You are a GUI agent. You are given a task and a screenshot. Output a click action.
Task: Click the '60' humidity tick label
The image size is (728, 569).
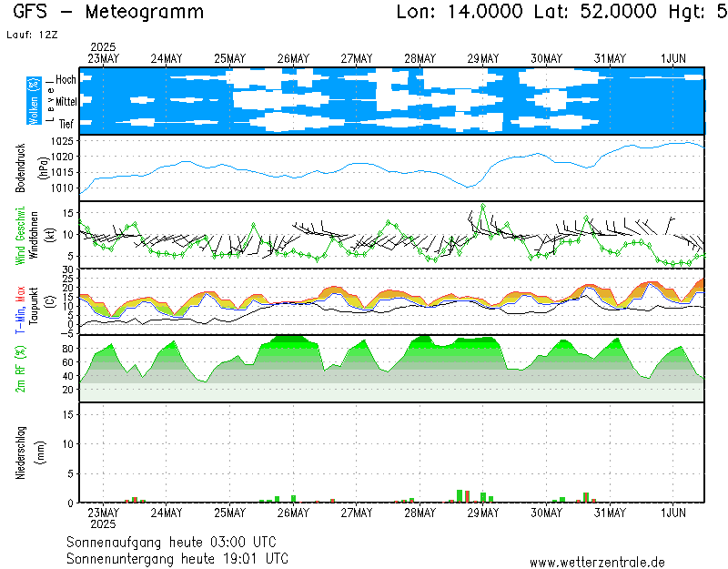coord(67,362)
